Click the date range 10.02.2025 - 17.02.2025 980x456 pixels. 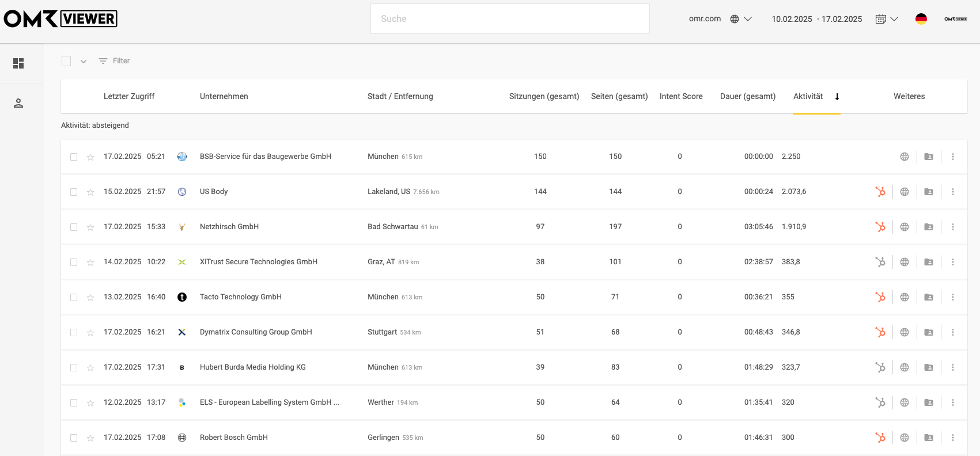pyautogui.click(x=817, y=19)
